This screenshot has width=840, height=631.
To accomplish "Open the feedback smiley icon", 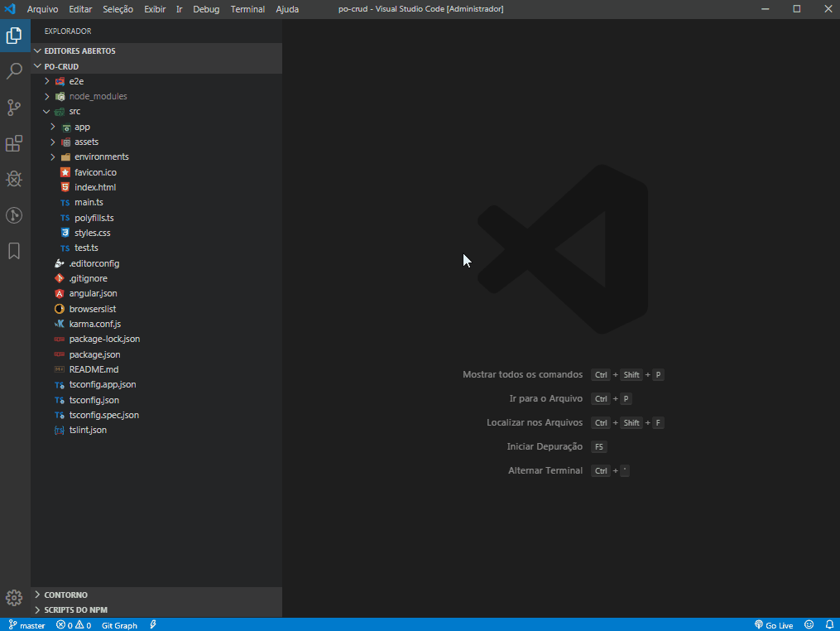I will point(809,624).
